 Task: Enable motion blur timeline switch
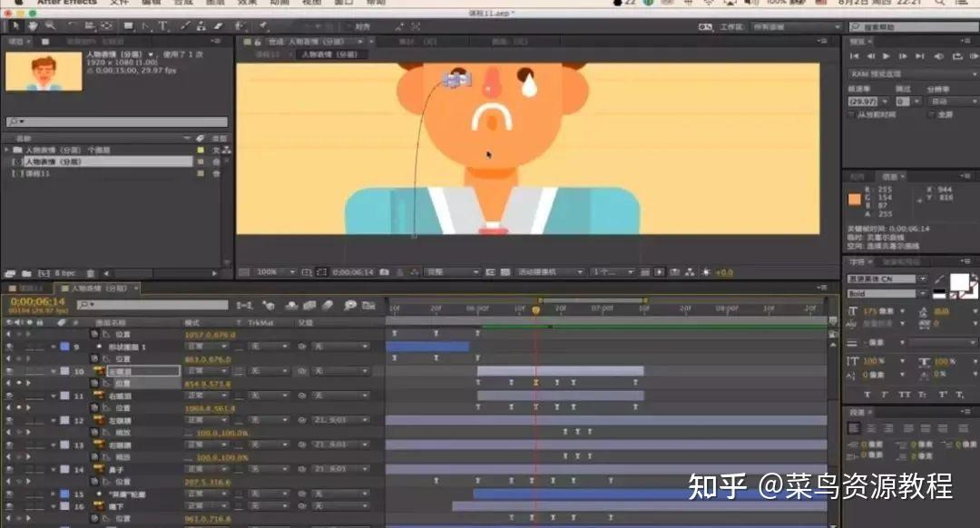(328, 305)
